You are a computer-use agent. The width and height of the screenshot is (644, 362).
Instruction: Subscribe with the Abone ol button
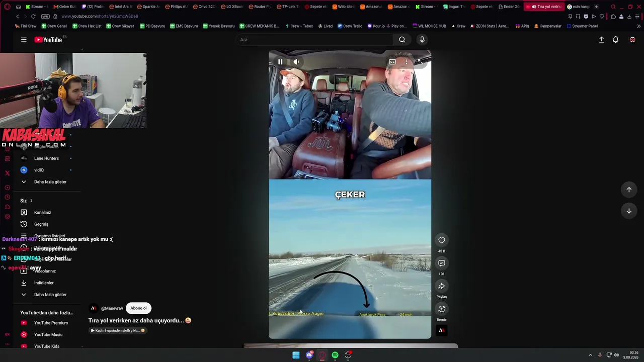pos(138,308)
